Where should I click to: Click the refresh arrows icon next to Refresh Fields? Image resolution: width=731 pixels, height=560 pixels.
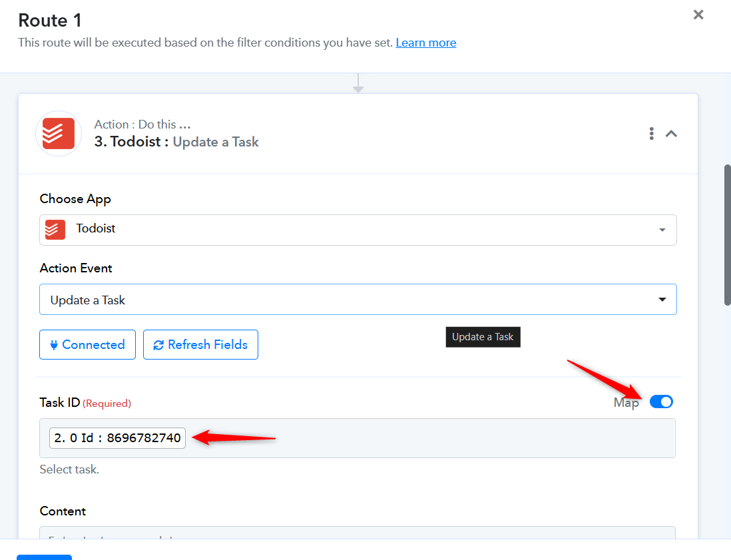coord(158,345)
